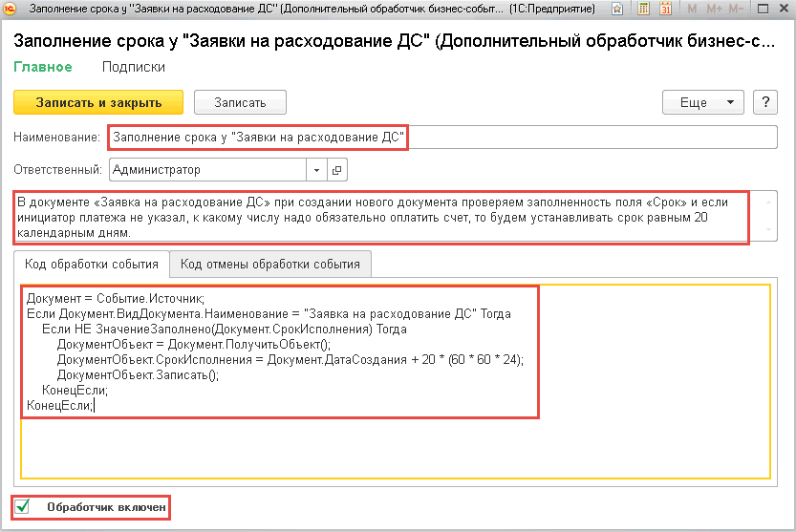Click the line with 'Если НЕ ЗначениеЗаполнено'

[225, 330]
